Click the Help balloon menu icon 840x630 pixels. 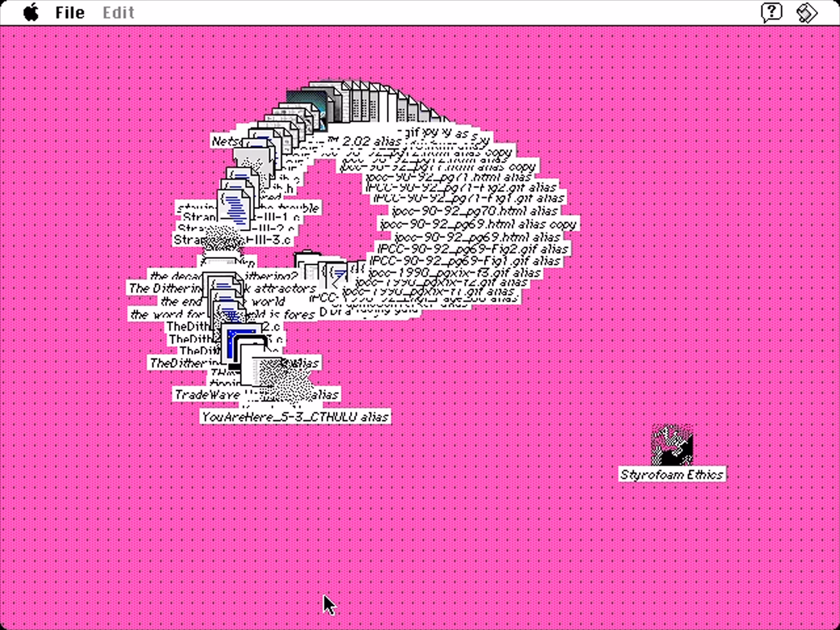[x=771, y=12]
